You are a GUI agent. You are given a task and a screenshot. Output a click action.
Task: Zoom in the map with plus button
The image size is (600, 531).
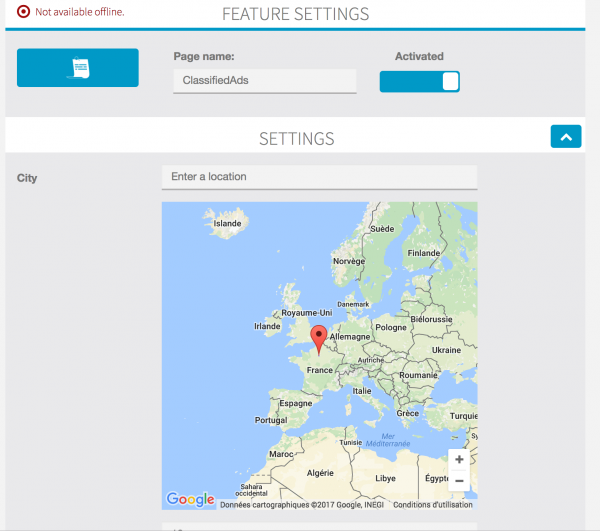[x=458, y=459]
